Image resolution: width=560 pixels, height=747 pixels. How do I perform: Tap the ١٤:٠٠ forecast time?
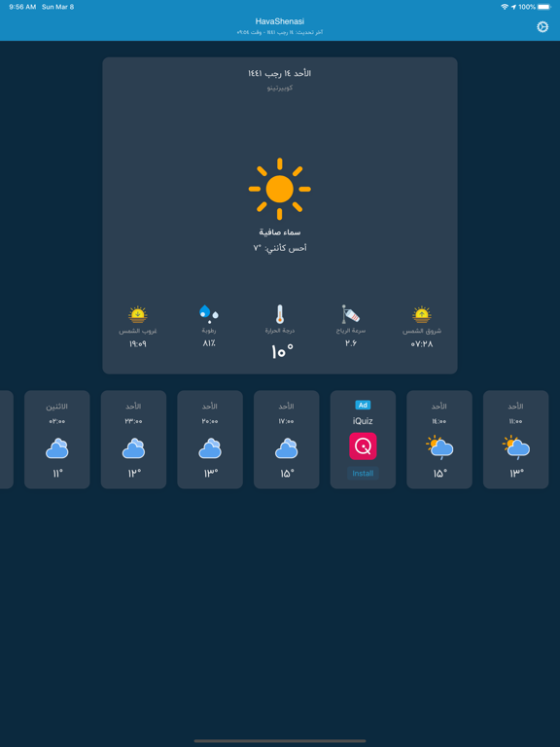(x=439, y=421)
